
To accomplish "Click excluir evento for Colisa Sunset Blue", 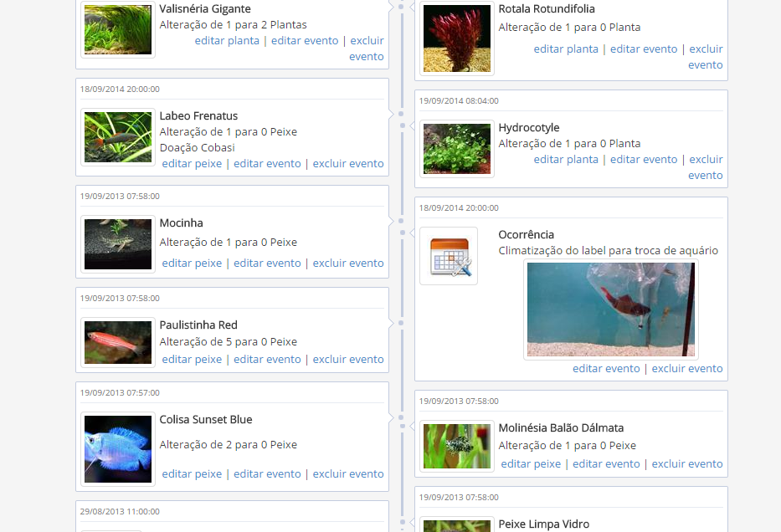I will click(348, 473).
